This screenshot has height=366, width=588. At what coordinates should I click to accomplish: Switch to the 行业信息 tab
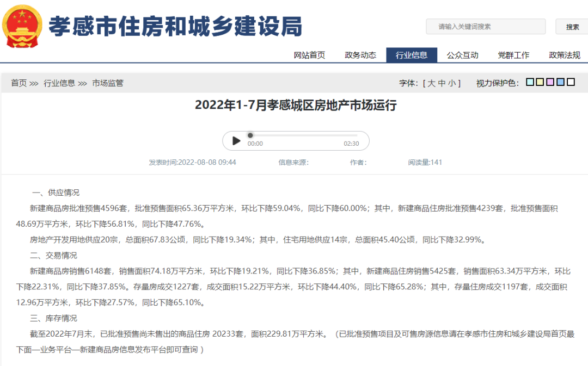pos(412,55)
